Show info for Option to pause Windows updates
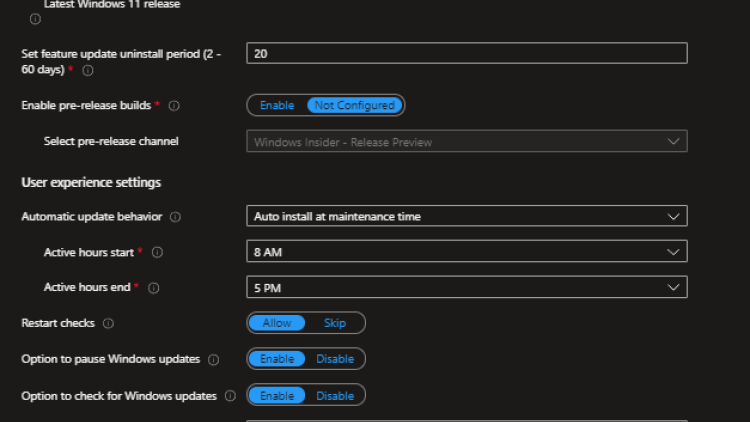 (x=212, y=360)
